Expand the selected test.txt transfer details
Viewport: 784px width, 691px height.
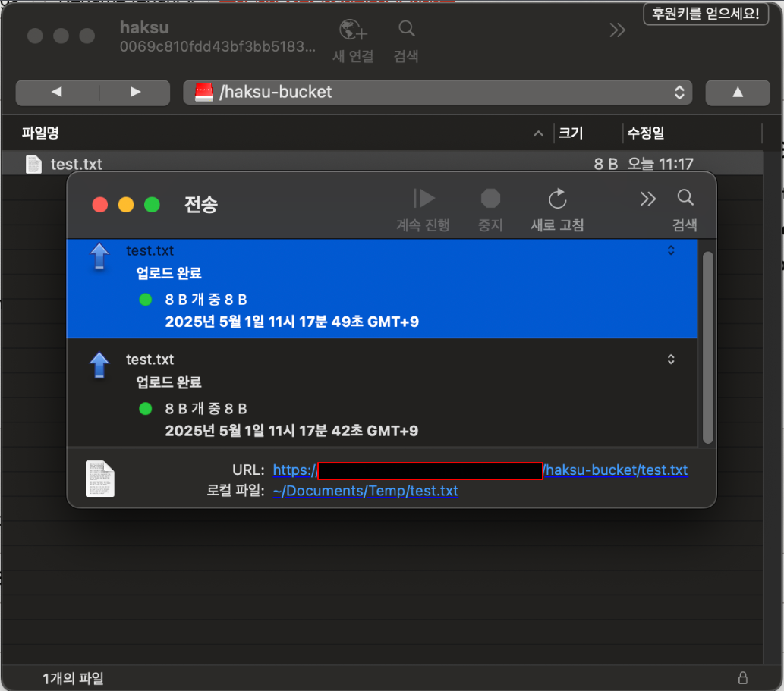pyautogui.click(x=671, y=250)
